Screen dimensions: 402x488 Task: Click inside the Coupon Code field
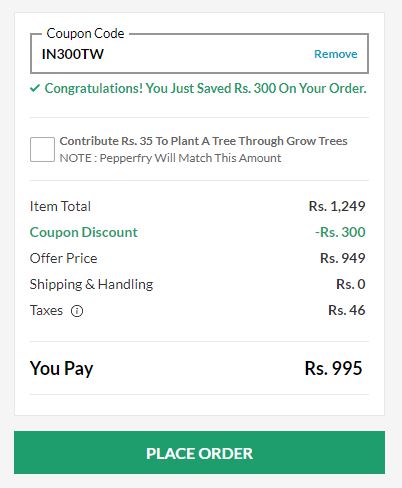click(x=199, y=53)
